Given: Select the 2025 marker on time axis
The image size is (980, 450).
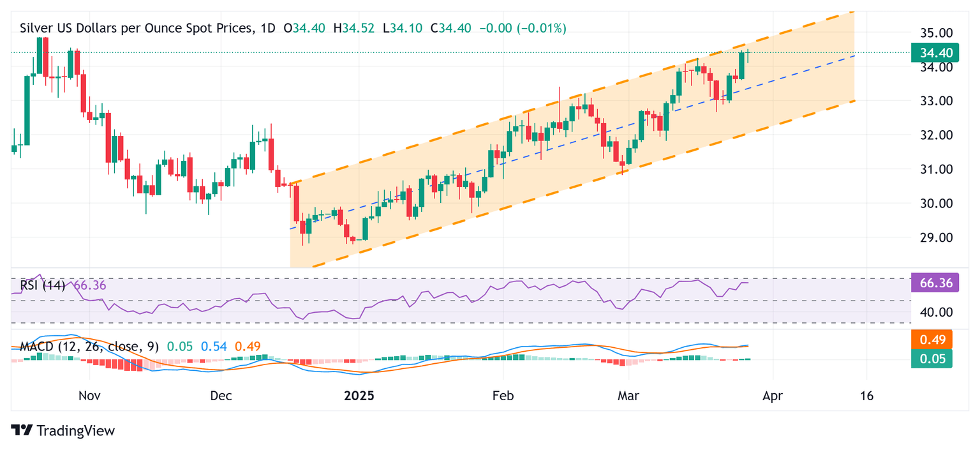Looking at the screenshot, I should [x=359, y=396].
